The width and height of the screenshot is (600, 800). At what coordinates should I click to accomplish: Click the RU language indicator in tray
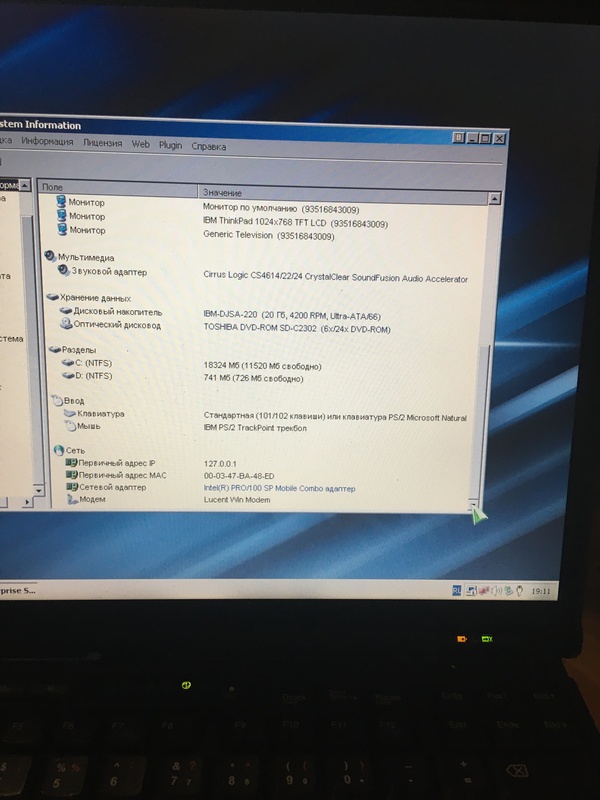tap(457, 591)
